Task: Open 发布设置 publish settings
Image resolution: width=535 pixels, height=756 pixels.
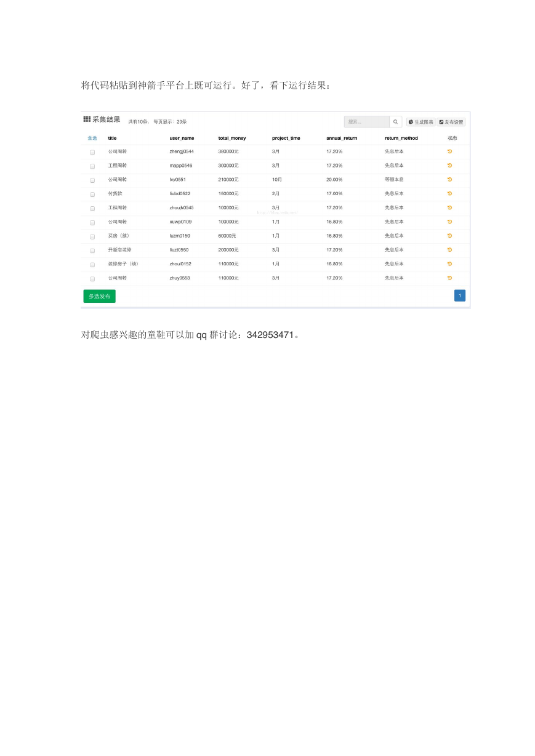Action: pos(451,122)
